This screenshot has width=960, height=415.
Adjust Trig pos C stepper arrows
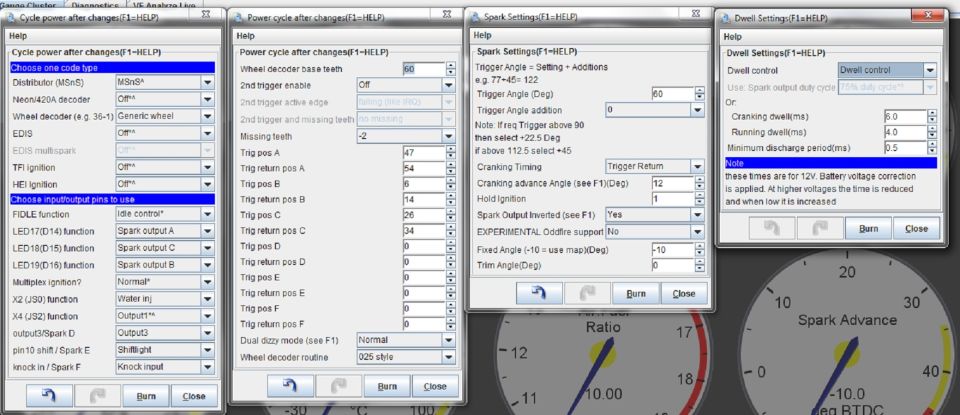pos(451,215)
